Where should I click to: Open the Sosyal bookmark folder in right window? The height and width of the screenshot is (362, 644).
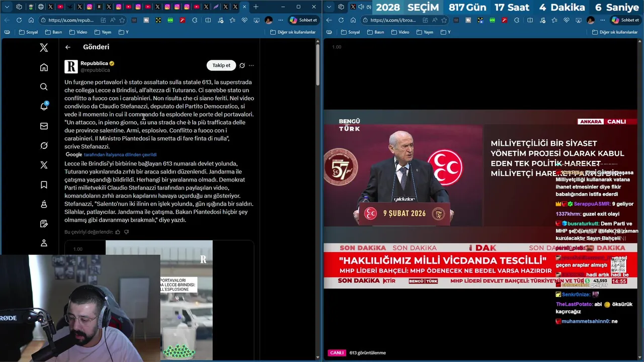tap(351, 32)
